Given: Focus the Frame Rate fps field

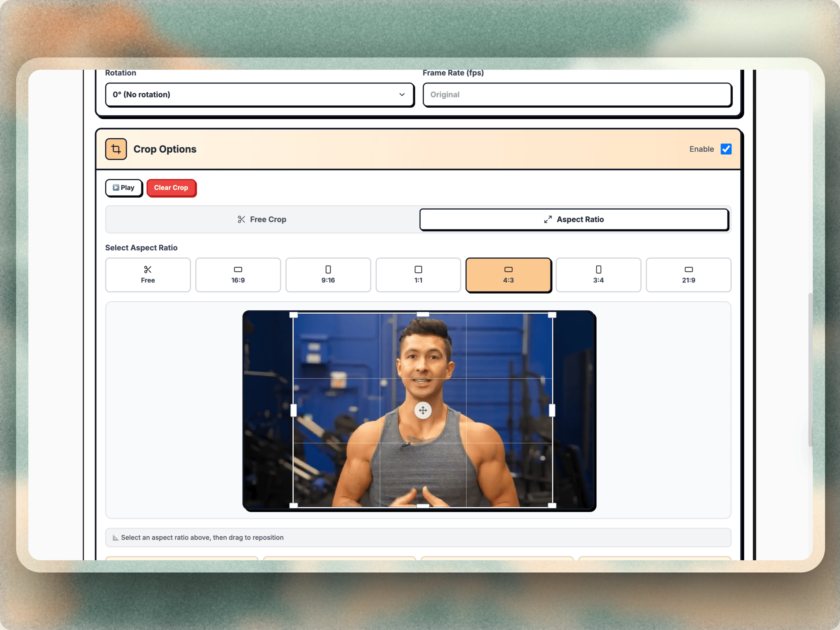Looking at the screenshot, I should coord(577,94).
